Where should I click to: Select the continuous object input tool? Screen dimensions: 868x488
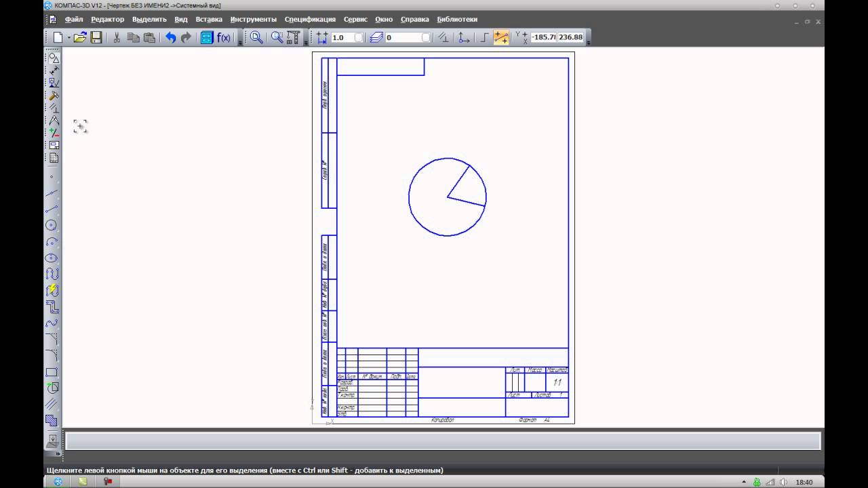click(52, 274)
